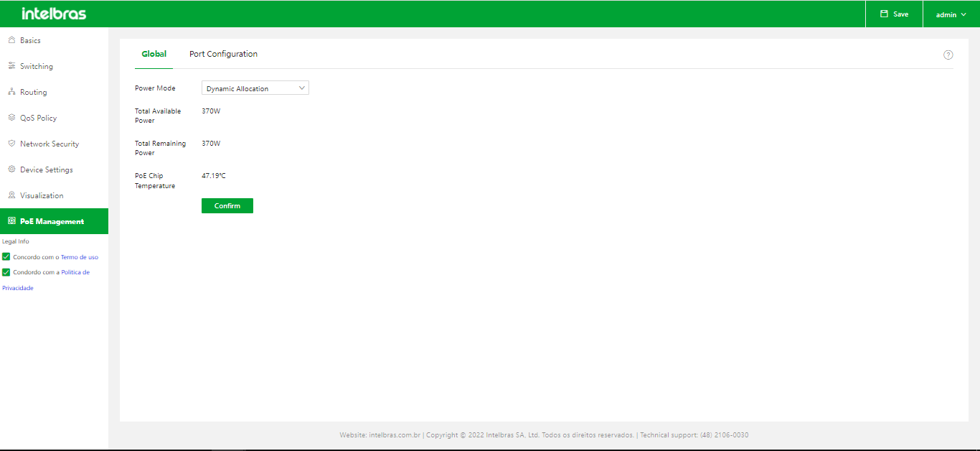Uncheck the Termo de uso agreement checkbox
This screenshot has width=980, height=451.
6,257
